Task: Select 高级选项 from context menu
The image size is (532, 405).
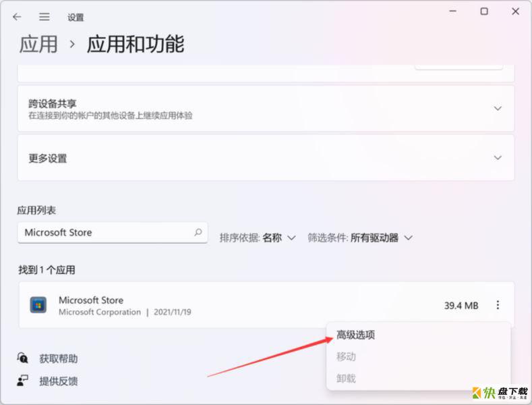Action: pos(355,335)
